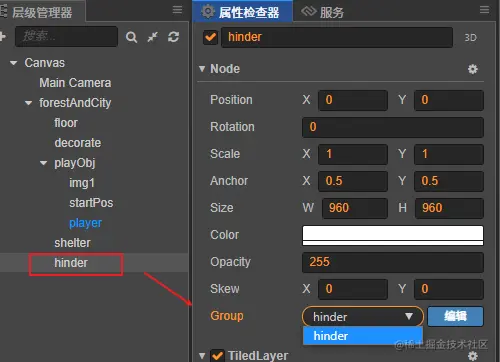Select the blue player node
500x362 pixels.
85,223
